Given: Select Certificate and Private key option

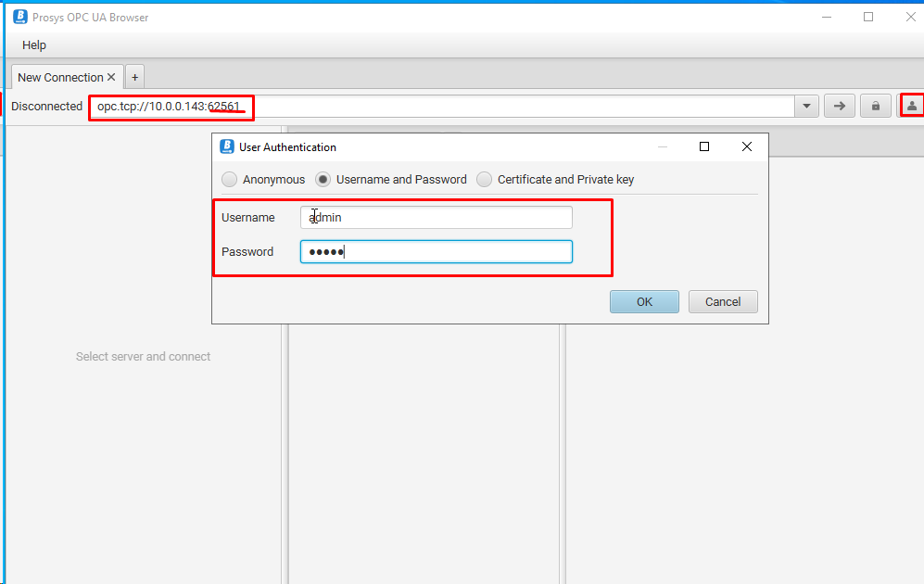Looking at the screenshot, I should pyautogui.click(x=484, y=180).
